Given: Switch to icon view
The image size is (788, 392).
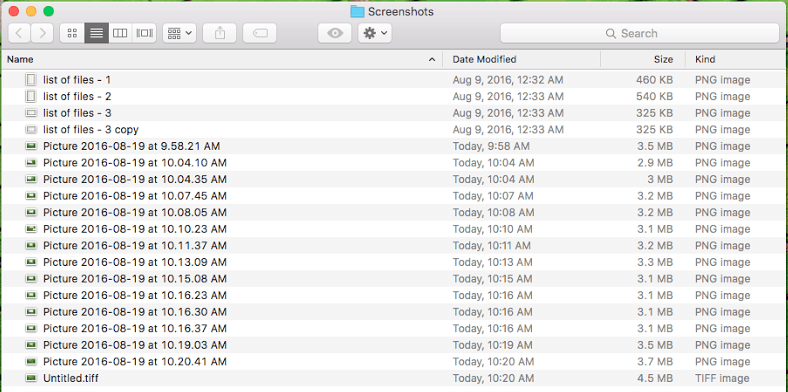Looking at the screenshot, I should 72,33.
